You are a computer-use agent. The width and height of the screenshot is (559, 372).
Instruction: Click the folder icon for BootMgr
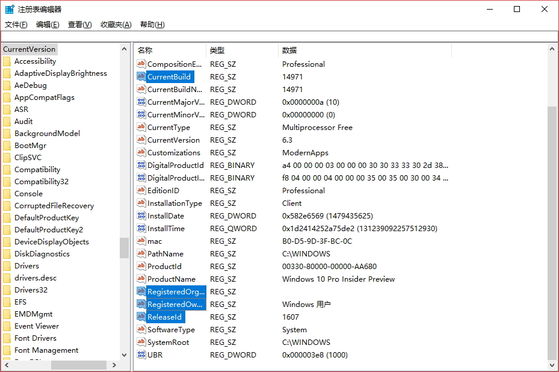(7, 146)
